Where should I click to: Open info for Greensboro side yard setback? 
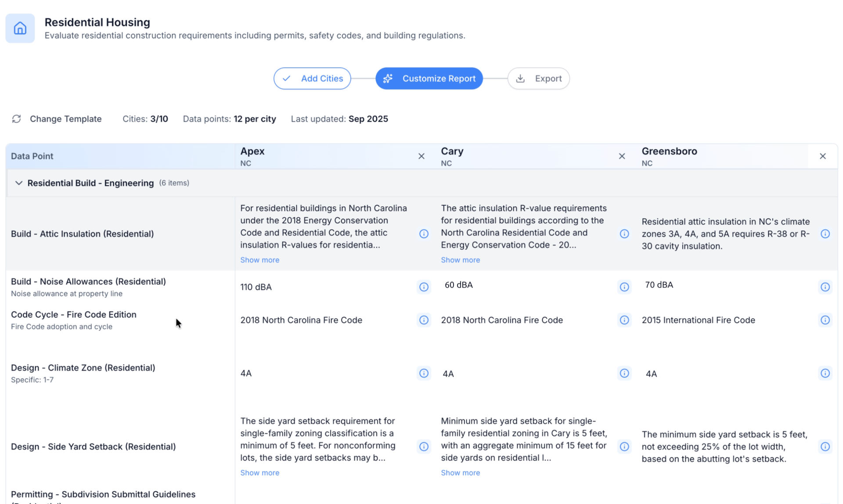(x=825, y=446)
